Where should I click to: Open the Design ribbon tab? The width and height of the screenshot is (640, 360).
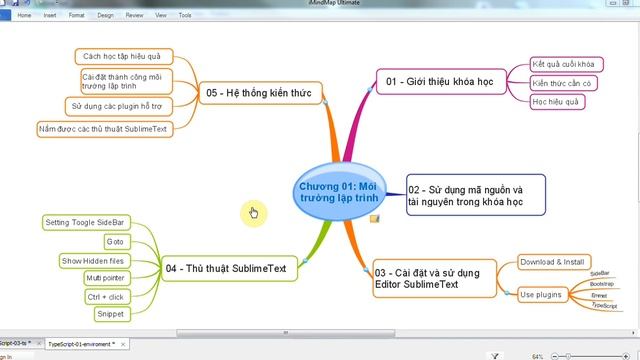[105, 15]
